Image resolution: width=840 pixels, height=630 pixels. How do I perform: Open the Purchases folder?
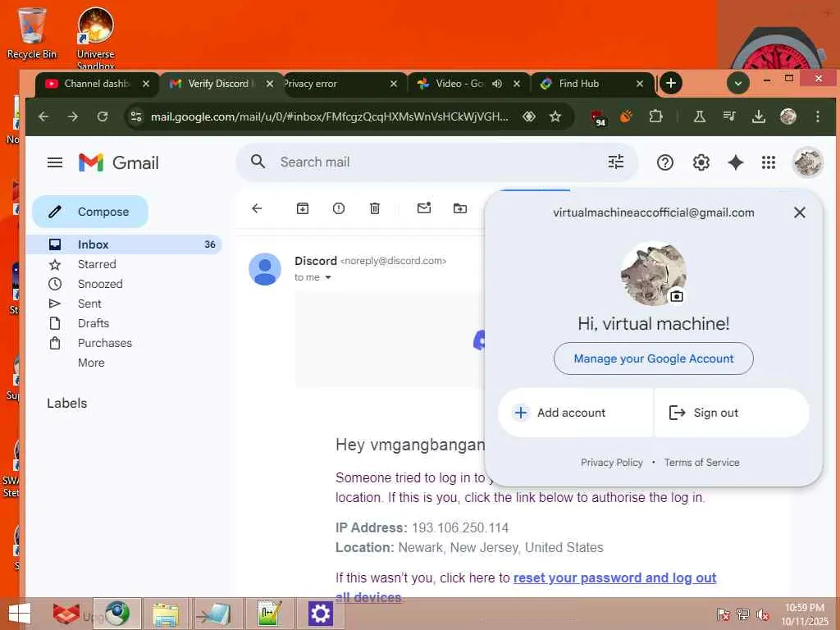(104, 344)
